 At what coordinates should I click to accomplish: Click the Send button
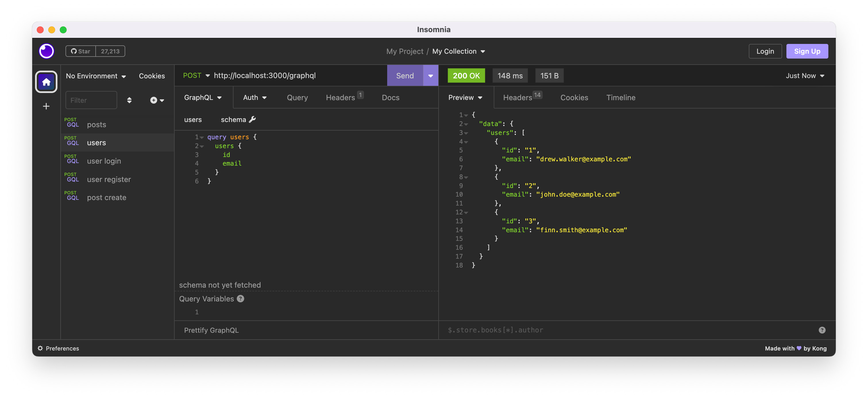coord(405,75)
